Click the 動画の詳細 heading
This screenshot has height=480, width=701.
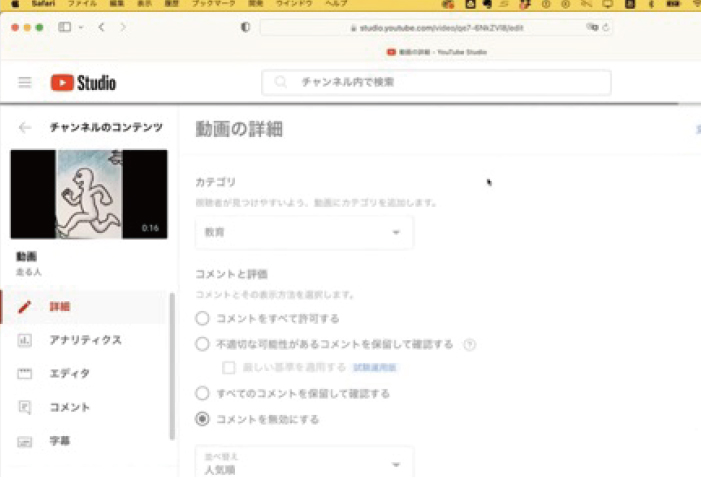[239, 129]
